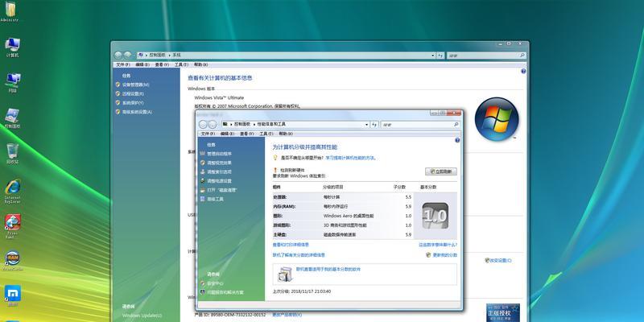Viewport: 644px width, 322px height.
Task: Click the Windows logo in System window
Action: [497, 119]
